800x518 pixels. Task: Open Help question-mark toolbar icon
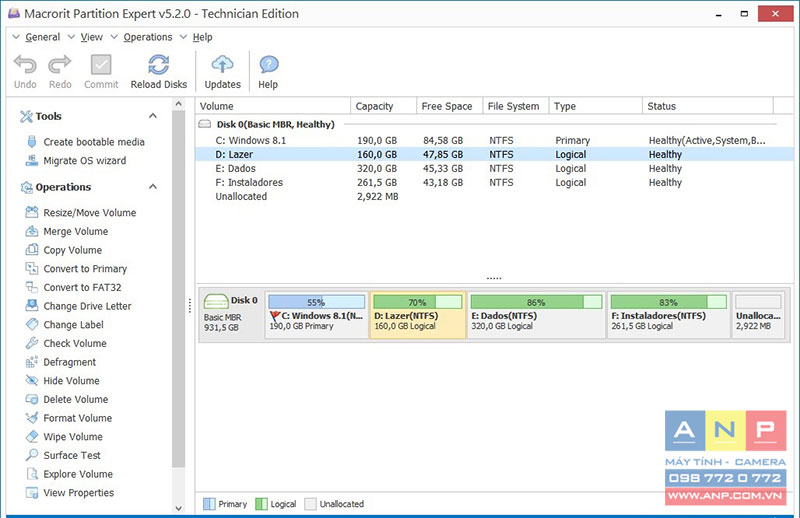tap(268, 65)
